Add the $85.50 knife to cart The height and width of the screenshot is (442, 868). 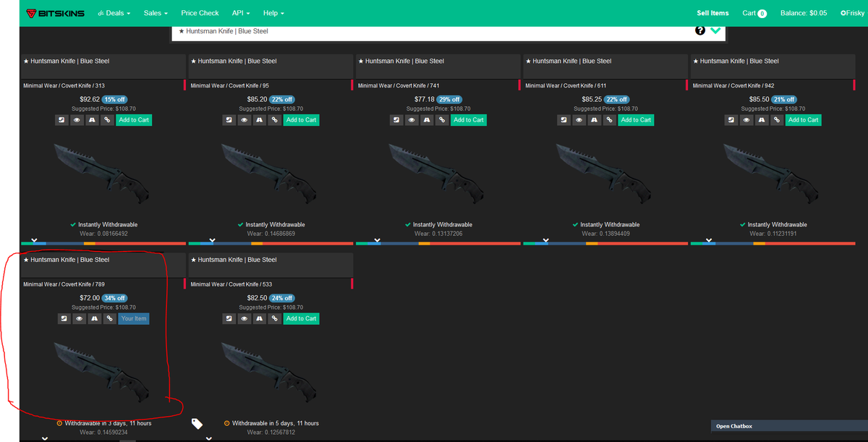803,120
